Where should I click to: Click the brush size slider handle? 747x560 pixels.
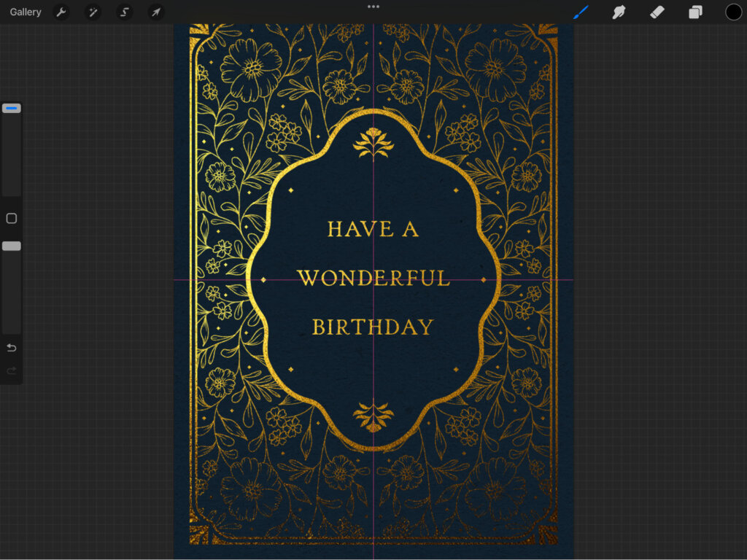point(12,108)
